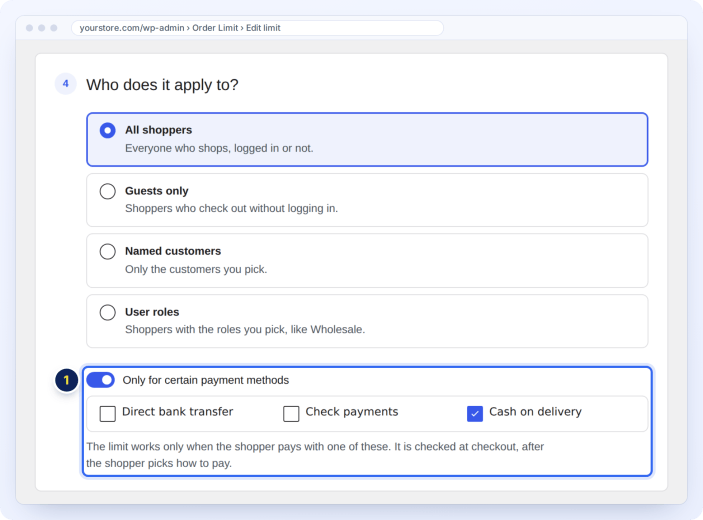Click "Only the customers you pick." description
703x520 pixels.
pyautogui.click(x=196, y=269)
